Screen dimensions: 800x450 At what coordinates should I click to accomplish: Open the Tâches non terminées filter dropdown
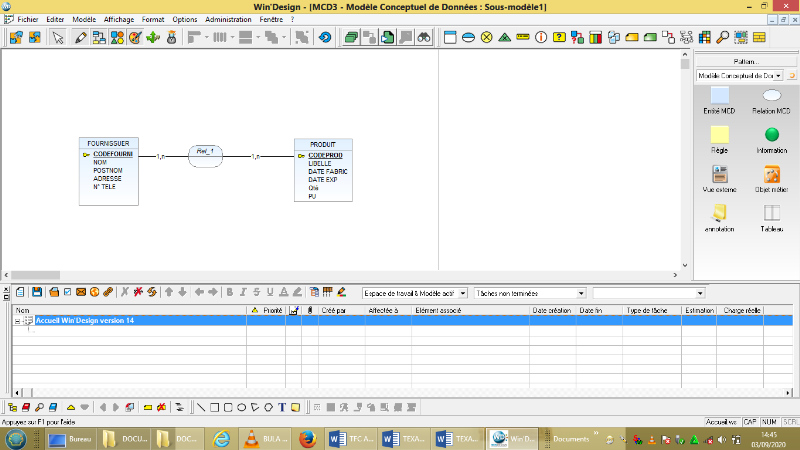[581, 293]
